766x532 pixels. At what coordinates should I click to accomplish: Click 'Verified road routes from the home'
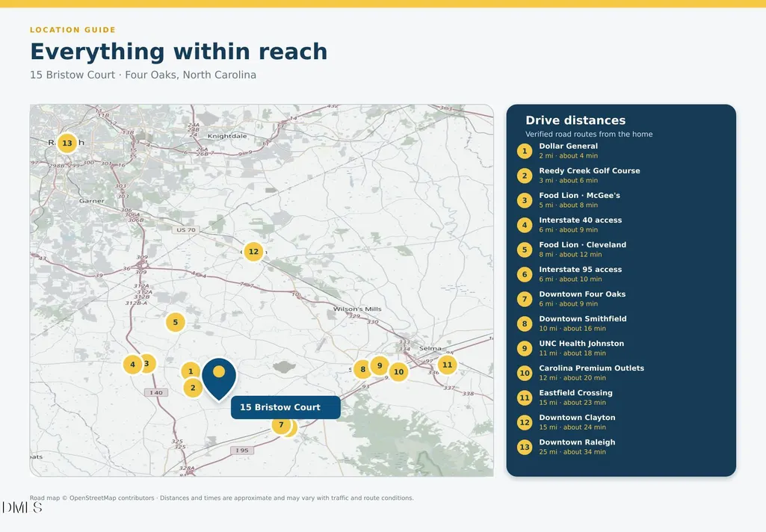point(589,134)
